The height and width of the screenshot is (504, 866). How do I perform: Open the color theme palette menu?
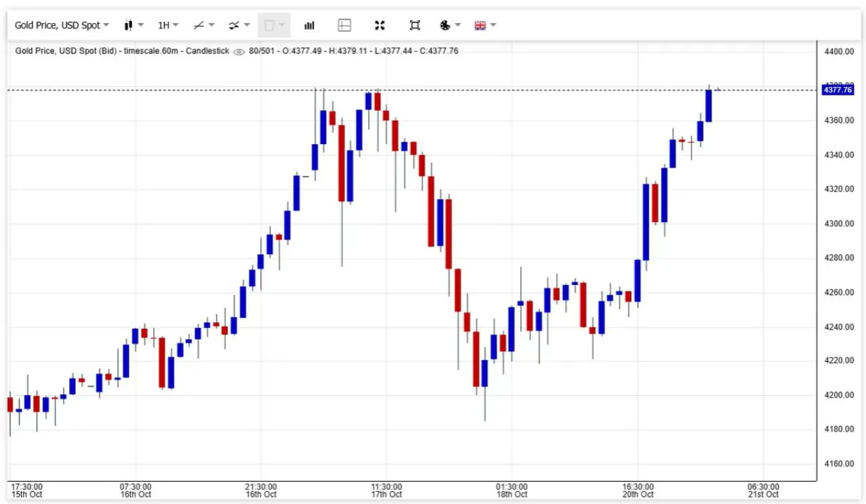click(450, 26)
